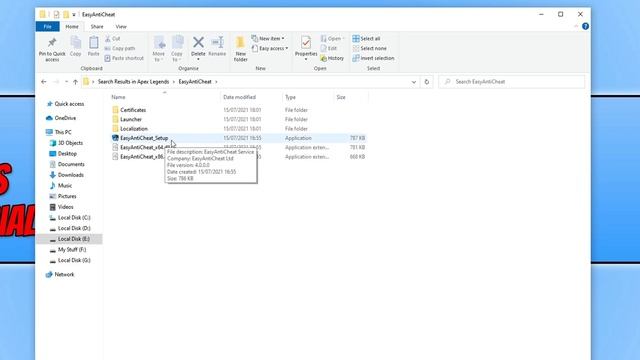This screenshot has height=360, width=640.
Task: Click the Copy ribbon icon
Action: (76, 42)
